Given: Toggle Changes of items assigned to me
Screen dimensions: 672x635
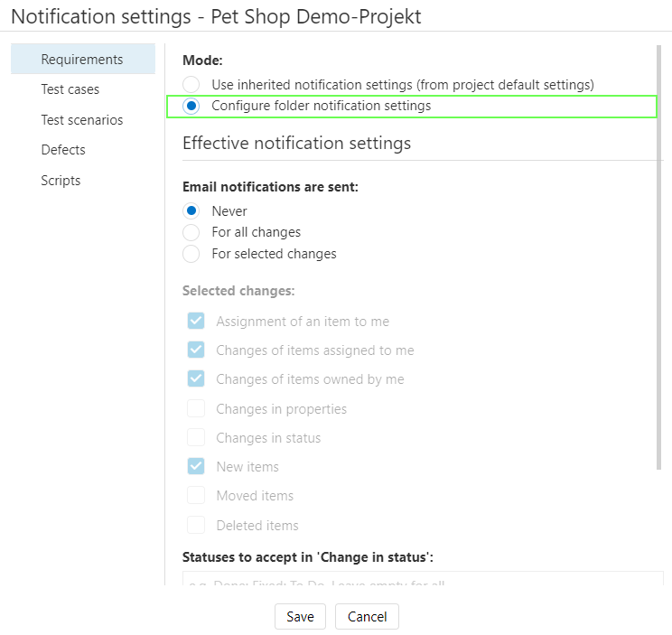Looking at the screenshot, I should coord(196,350).
